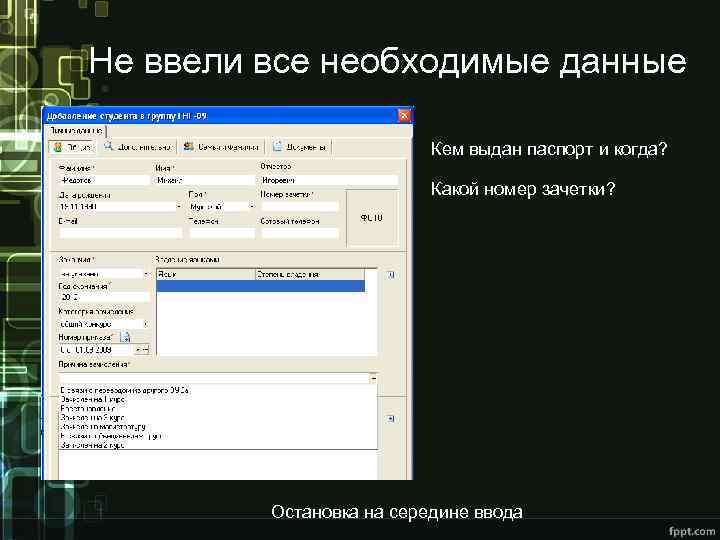Click the E-mail input field

(x=121, y=233)
